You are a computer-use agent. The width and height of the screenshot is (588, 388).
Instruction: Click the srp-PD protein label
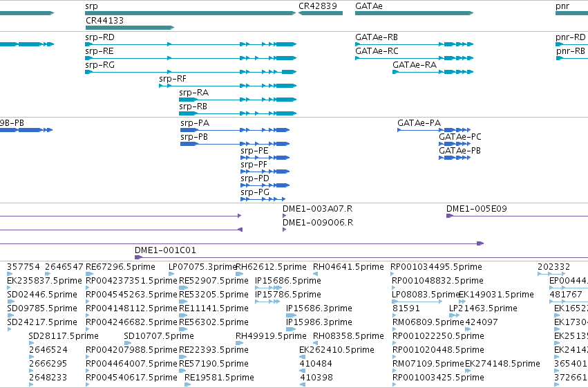pos(255,178)
